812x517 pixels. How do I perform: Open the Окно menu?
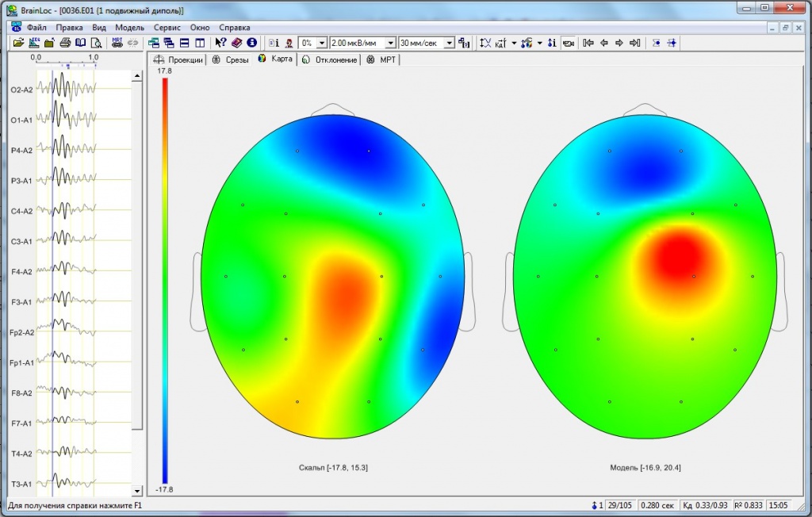click(x=200, y=28)
